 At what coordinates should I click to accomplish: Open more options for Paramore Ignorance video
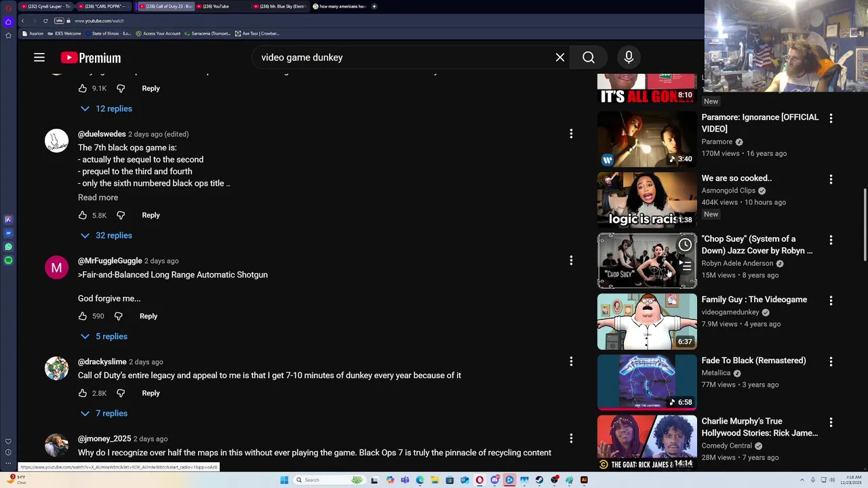[x=831, y=118]
